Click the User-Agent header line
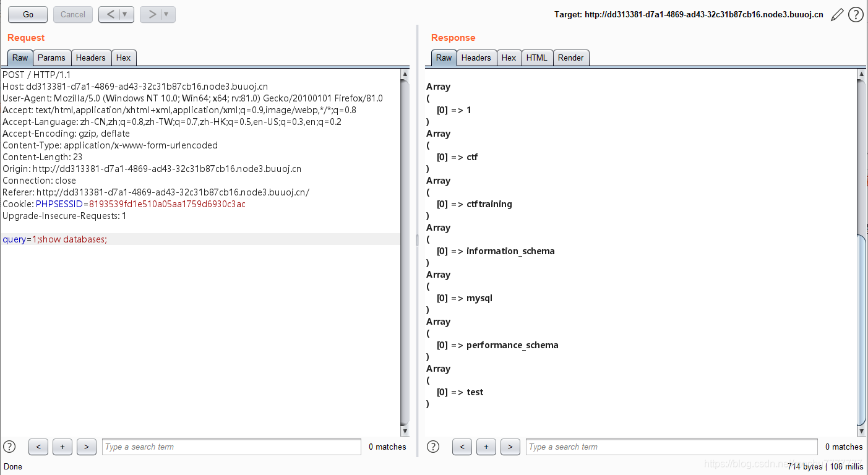This screenshot has width=868, height=475. 192,98
